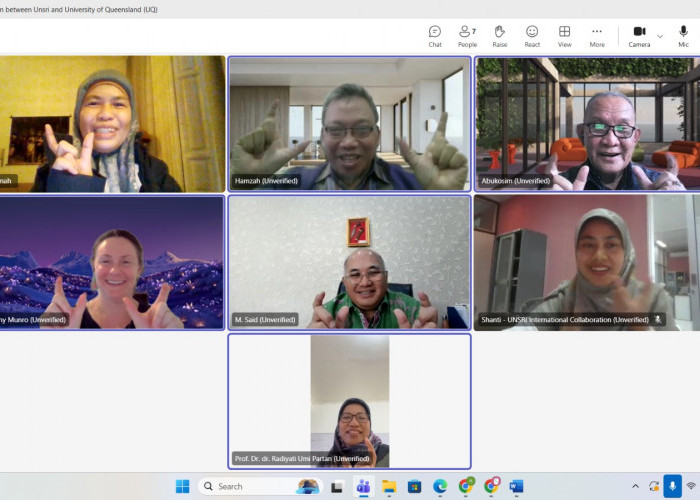Open the Chat panel
This screenshot has height=500, width=700.
coord(435,36)
